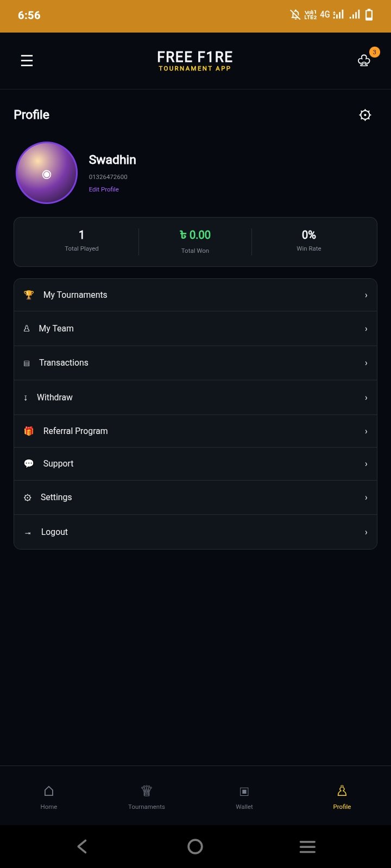Open the Settings menu row
Image resolution: width=391 pixels, height=868 pixels.
195,497
